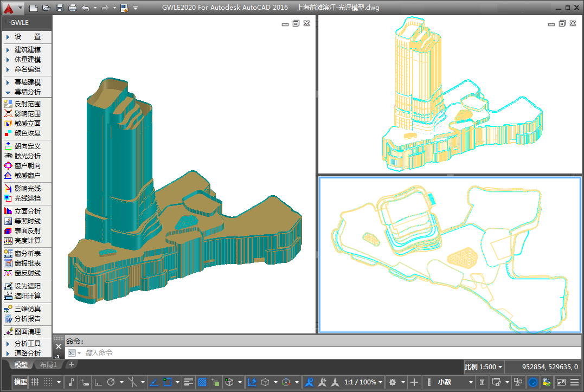Undo the last action
This screenshot has height=392, width=584.
pos(86,8)
